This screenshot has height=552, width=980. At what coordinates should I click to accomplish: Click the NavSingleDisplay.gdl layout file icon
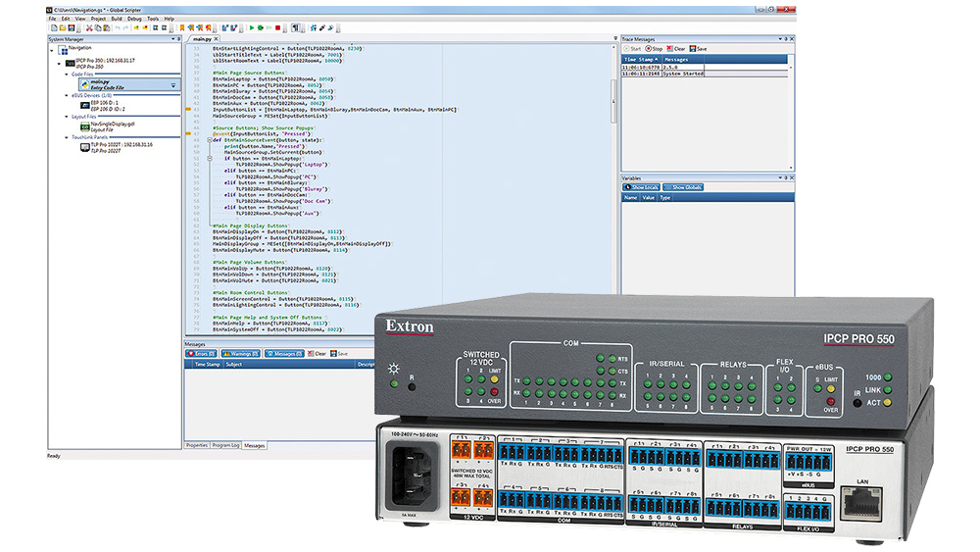[85, 126]
